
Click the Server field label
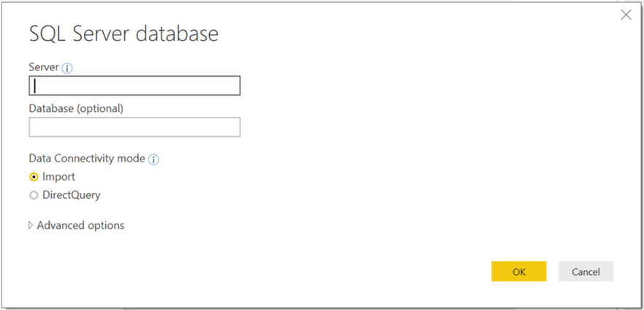44,67
